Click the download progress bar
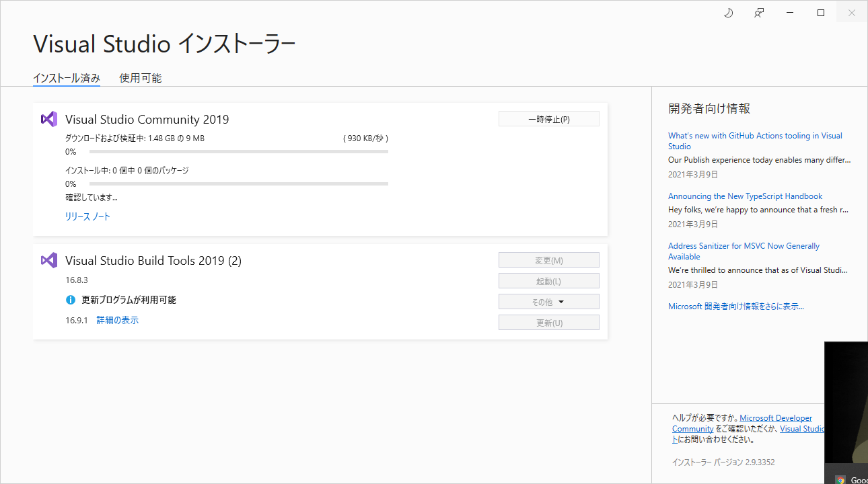868x484 pixels. 239,152
